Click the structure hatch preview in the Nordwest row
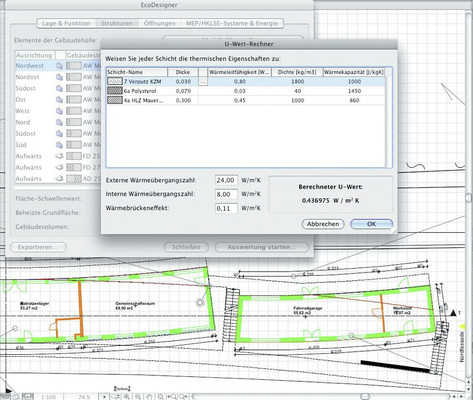This screenshot has height=400, width=473. [74, 66]
